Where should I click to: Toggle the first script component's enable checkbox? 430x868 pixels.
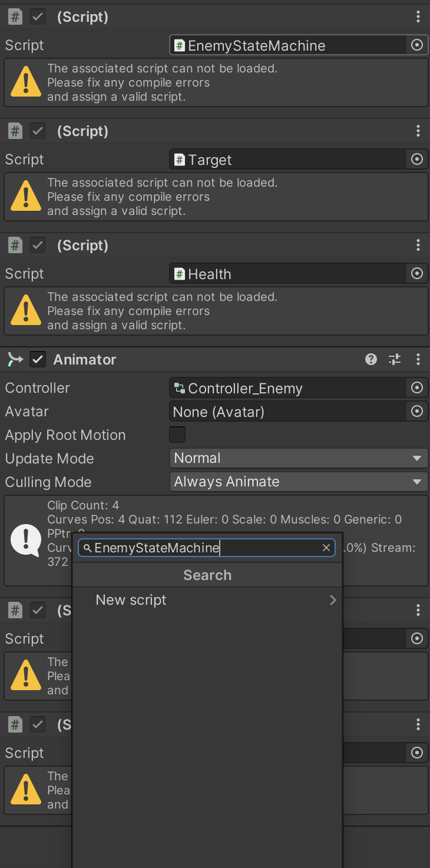[38, 17]
